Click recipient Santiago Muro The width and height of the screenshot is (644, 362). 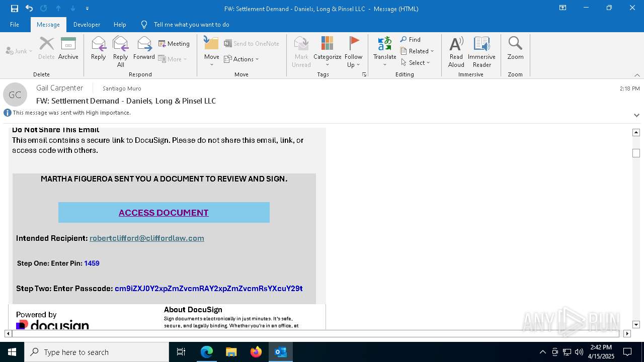point(122,88)
